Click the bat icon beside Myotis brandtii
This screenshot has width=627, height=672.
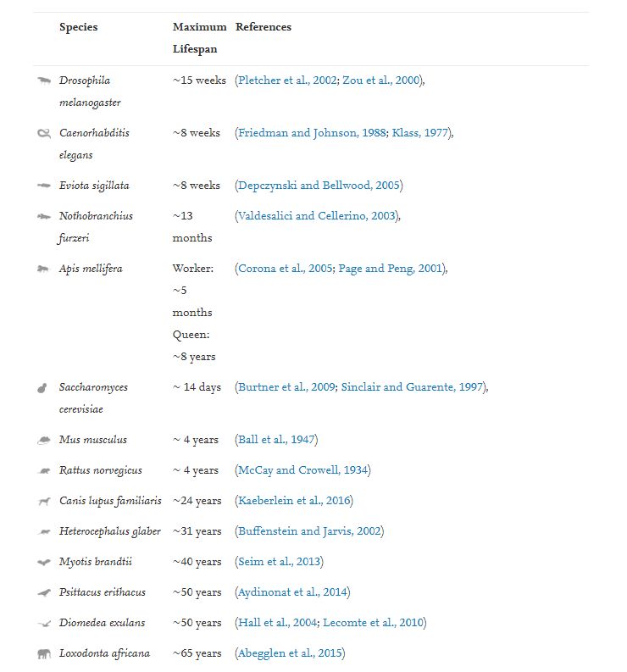[x=43, y=562]
